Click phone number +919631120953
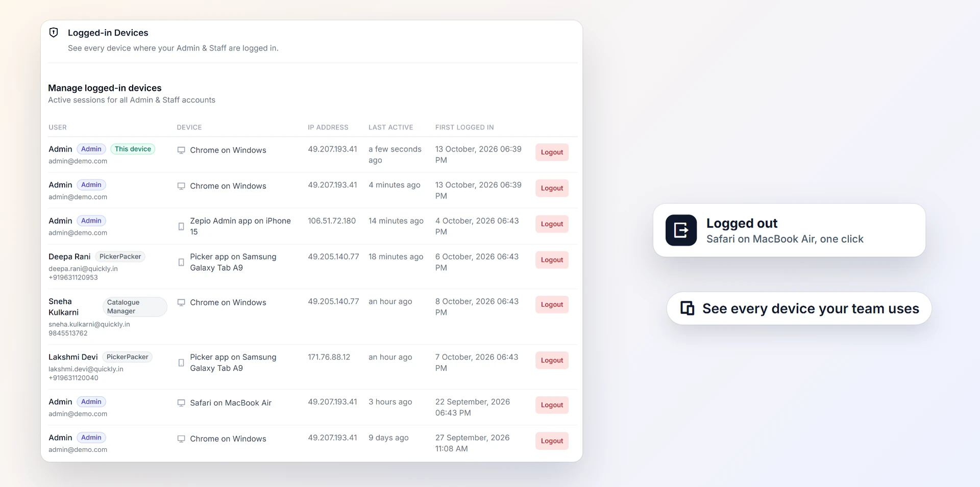 (73, 277)
